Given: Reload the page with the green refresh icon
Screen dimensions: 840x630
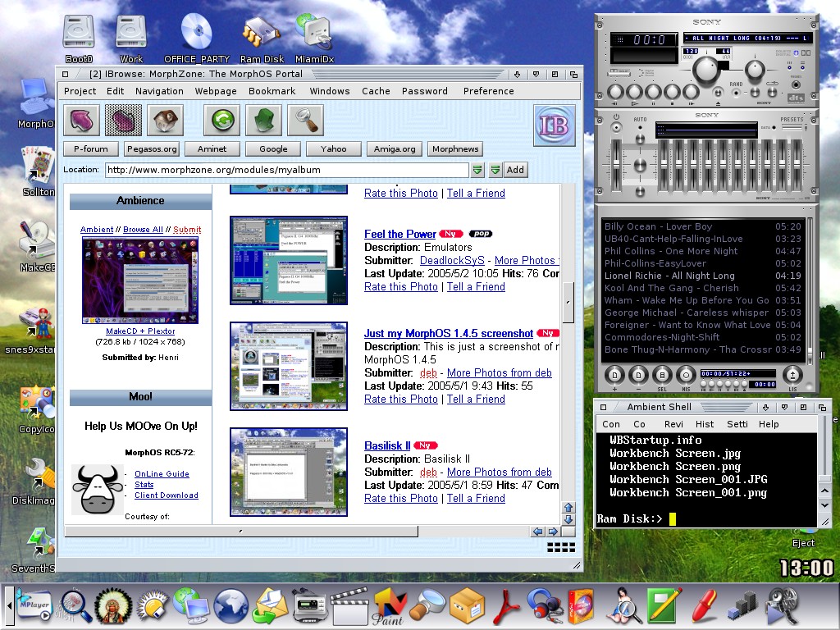Looking at the screenshot, I should 221,120.
